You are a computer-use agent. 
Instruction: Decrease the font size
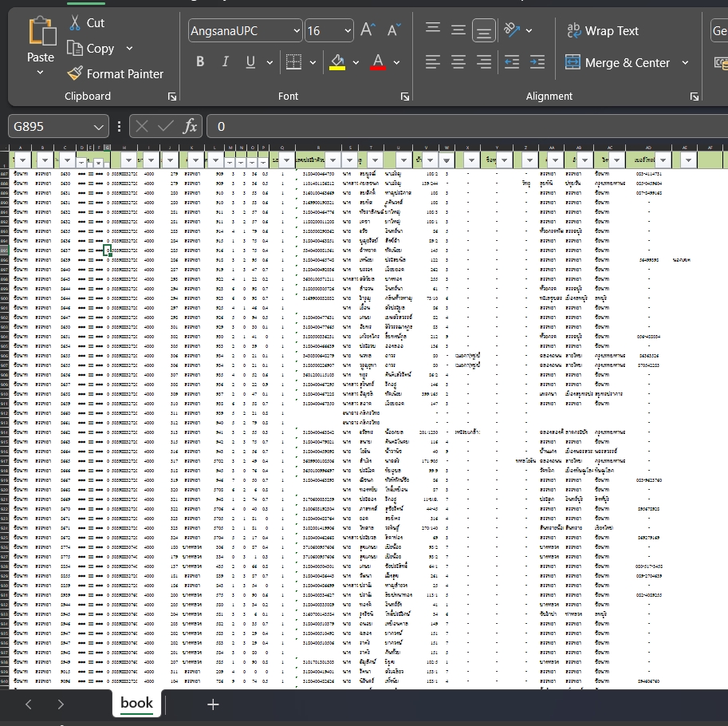[x=394, y=30]
